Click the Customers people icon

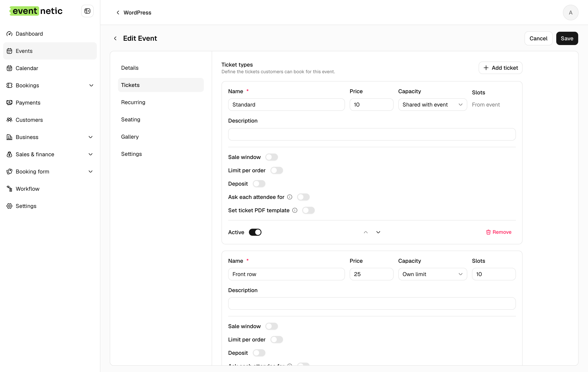9,120
